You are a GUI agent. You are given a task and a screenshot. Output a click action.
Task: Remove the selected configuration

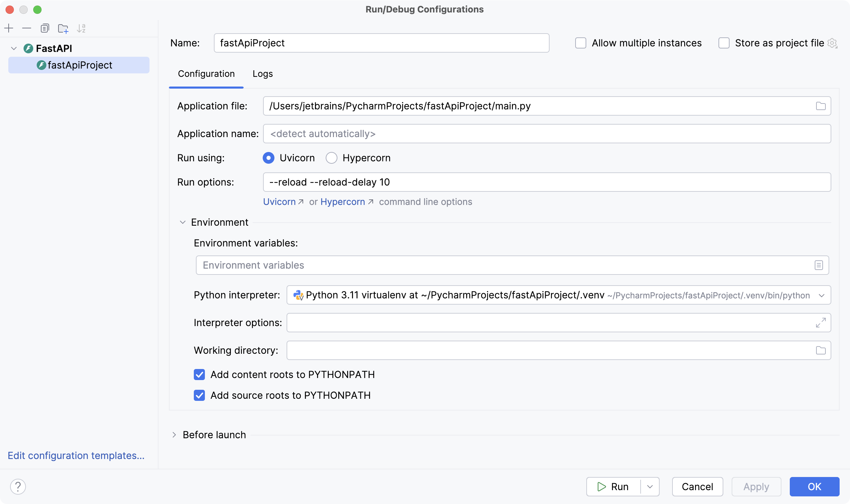click(x=27, y=28)
